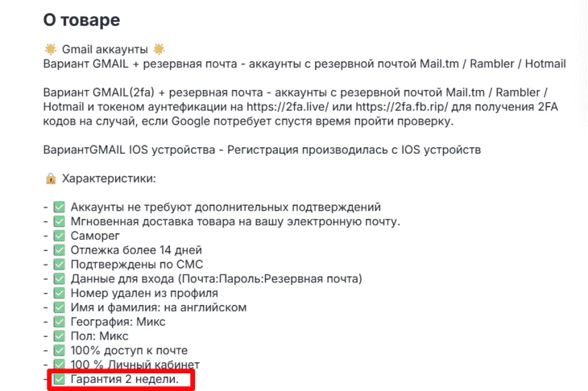Click the check icon by "Номер удален из профиля"
This screenshot has height=391, width=588.
[x=59, y=293]
